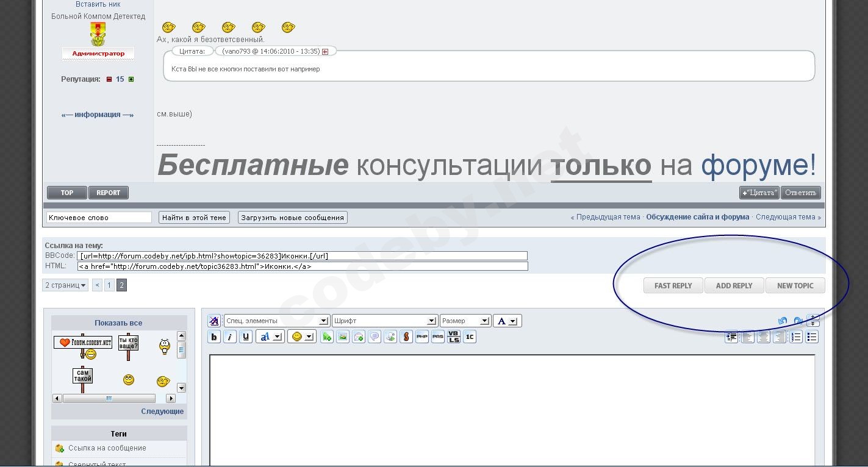The width and height of the screenshot is (868, 467).
Task: Click the Найти в этой теме button
Action: coord(194,218)
